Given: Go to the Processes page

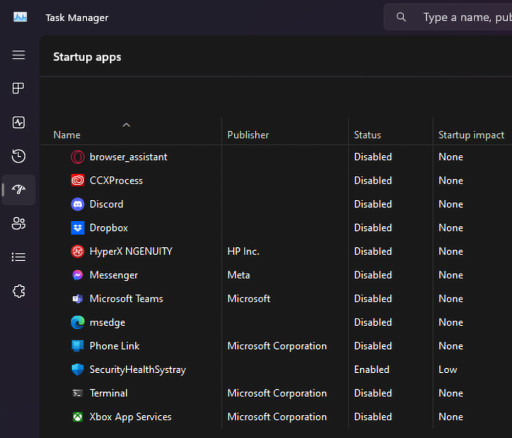Looking at the screenshot, I should tap(18, 88).
